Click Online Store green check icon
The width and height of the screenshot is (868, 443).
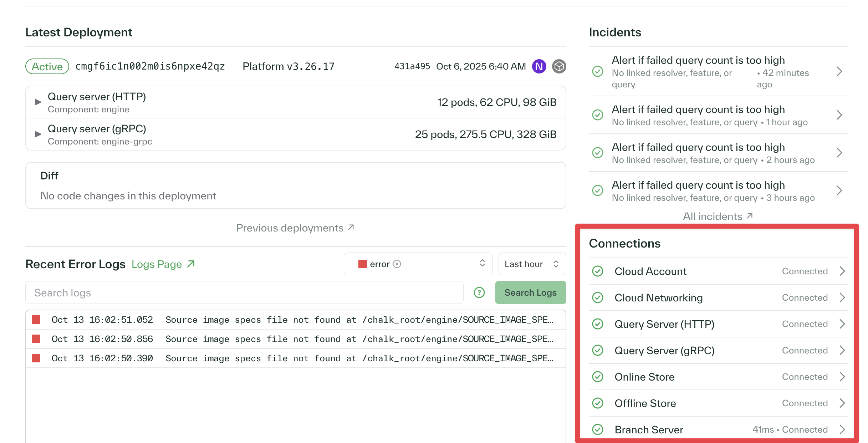tap(598, 377)
